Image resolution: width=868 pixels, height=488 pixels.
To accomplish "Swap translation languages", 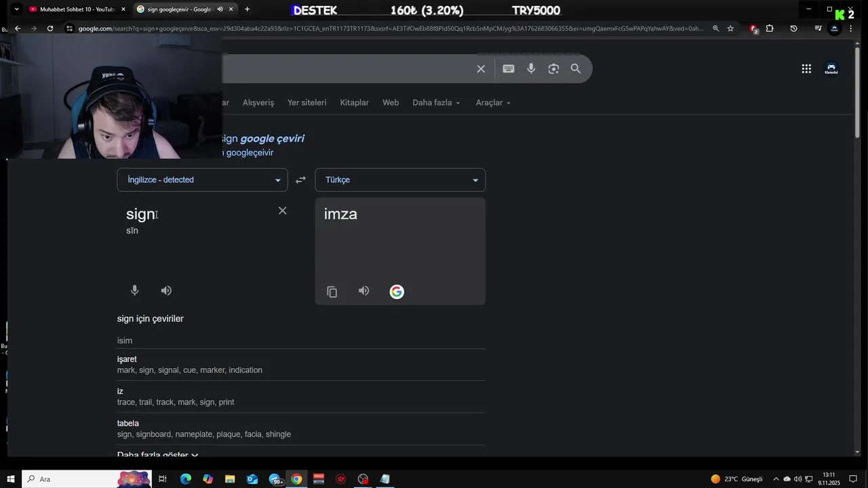I will [x=300, y=180].
